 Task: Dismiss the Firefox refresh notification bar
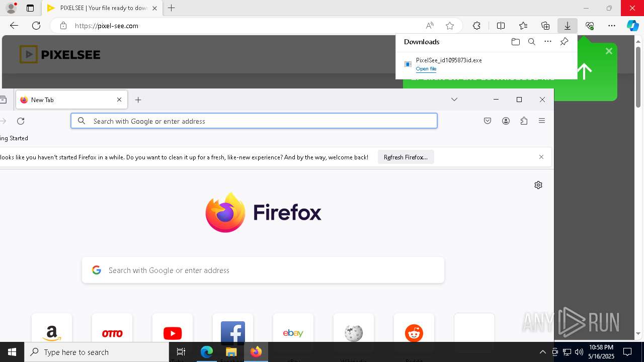[x=541, y=157]
